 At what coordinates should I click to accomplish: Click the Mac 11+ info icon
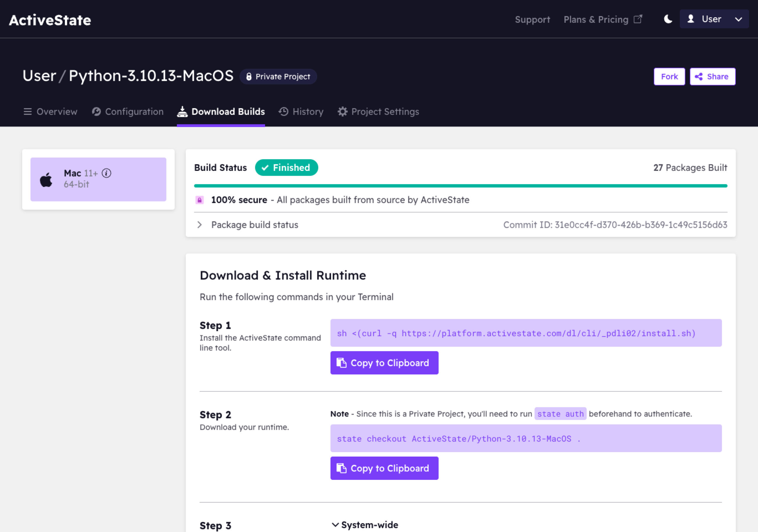[x=106, y=173]
